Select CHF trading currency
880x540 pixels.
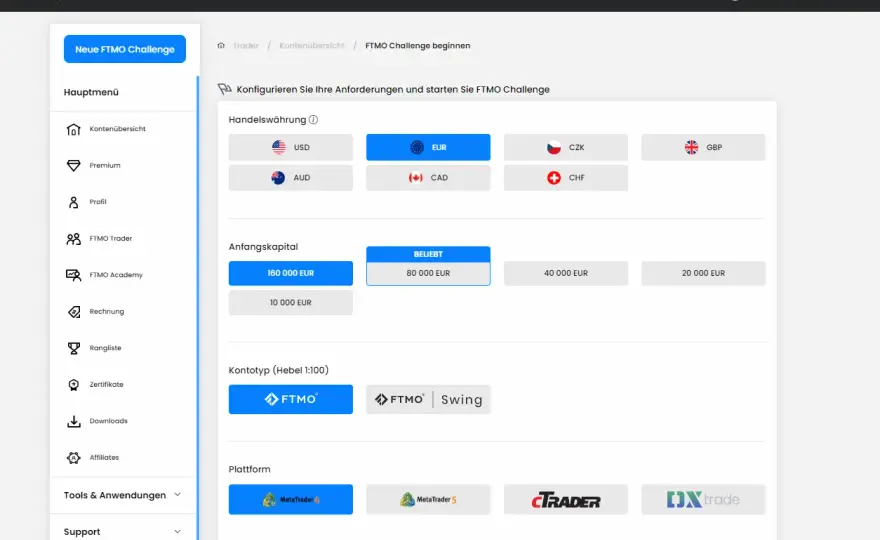point(566,177)
